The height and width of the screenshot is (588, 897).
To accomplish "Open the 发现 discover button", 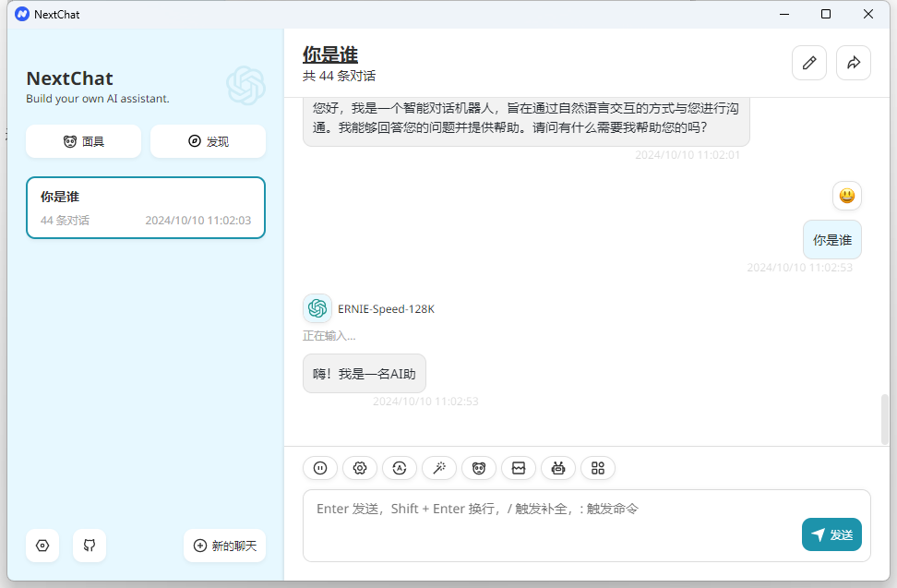I will click(x=209, y=141).
